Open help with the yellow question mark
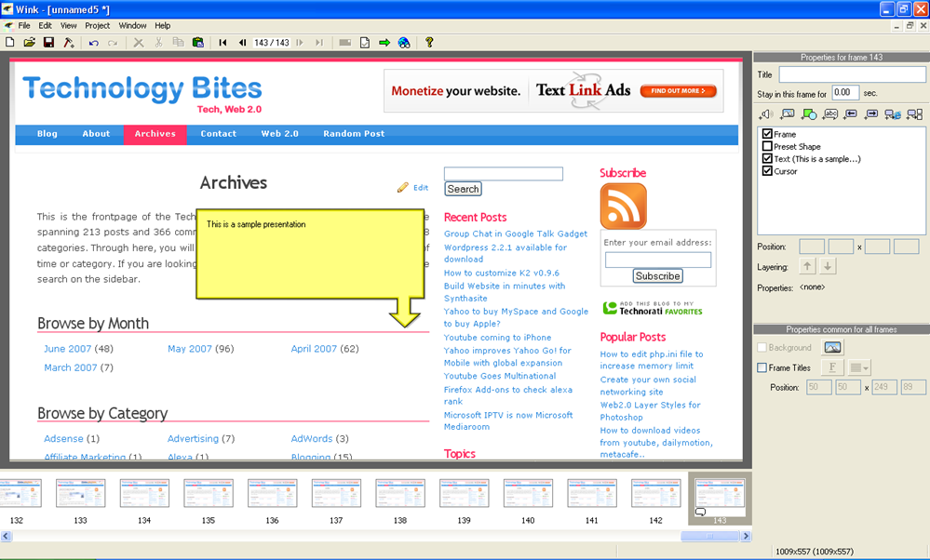The width and height of the screenshot is (930, 560). (x=429, y=43)
